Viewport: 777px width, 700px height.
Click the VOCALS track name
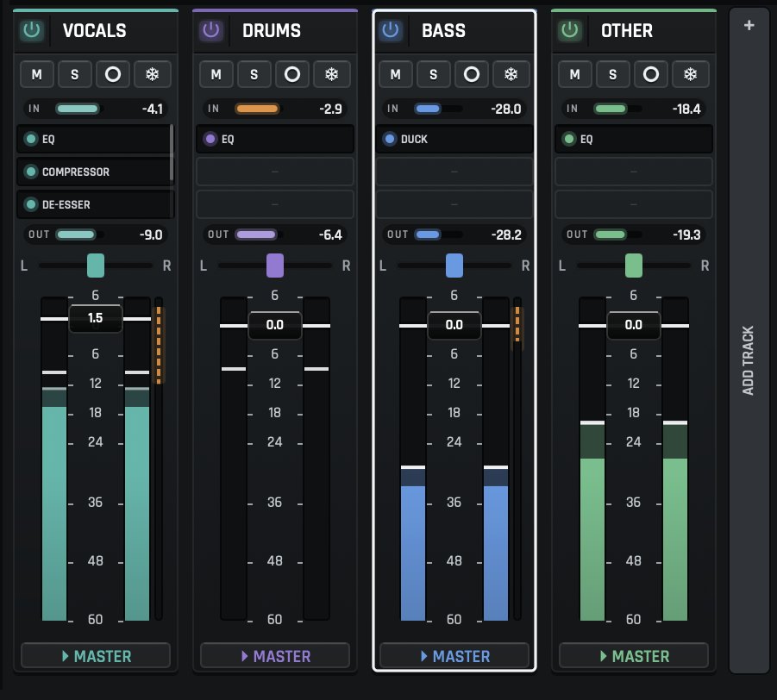pyautogui.click(x=94, y=31)
